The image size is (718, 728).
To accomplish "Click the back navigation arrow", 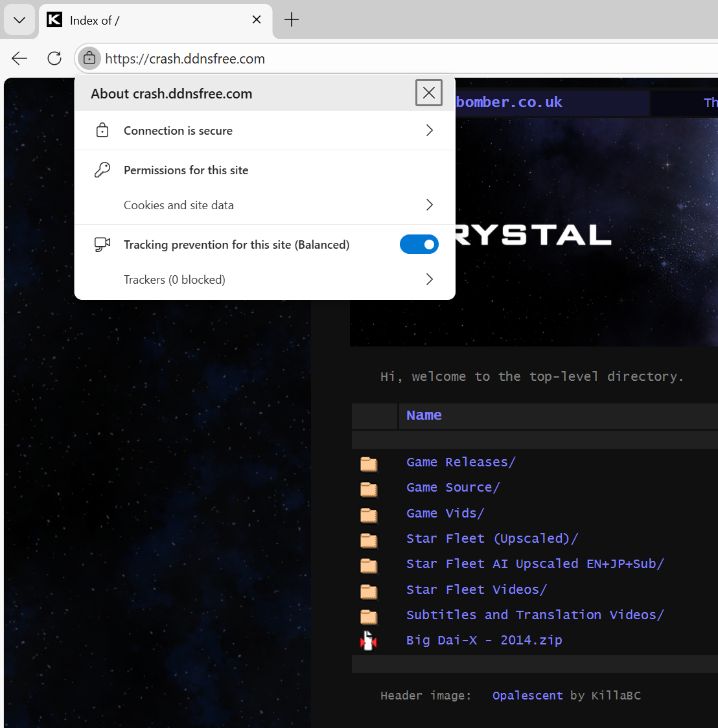I will coord(19,58).
